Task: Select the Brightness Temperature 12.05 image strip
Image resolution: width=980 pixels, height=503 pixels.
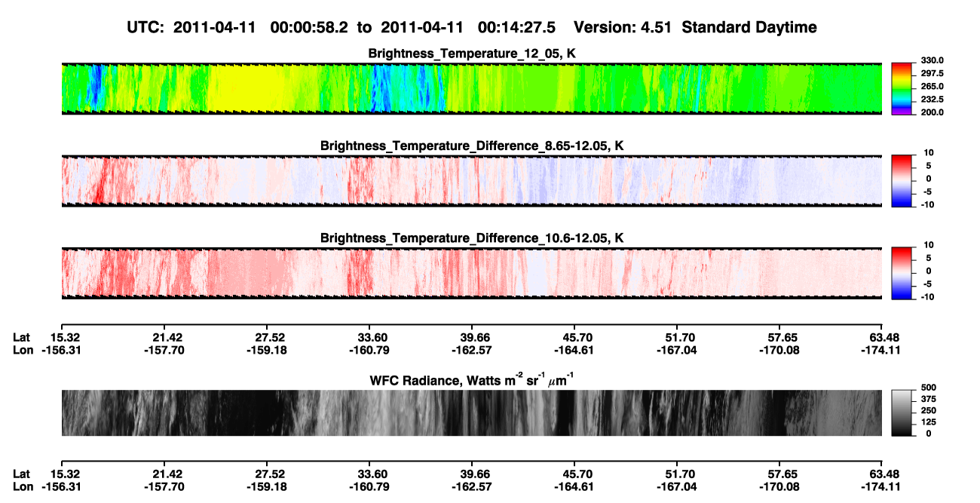Action: pos(472,88)
